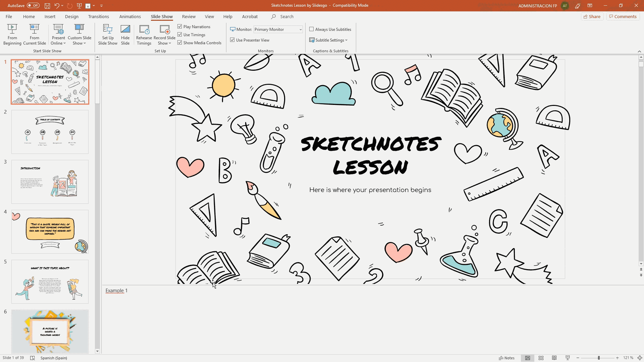Switch to Slide Sorter view in status bar

point(541,358)
